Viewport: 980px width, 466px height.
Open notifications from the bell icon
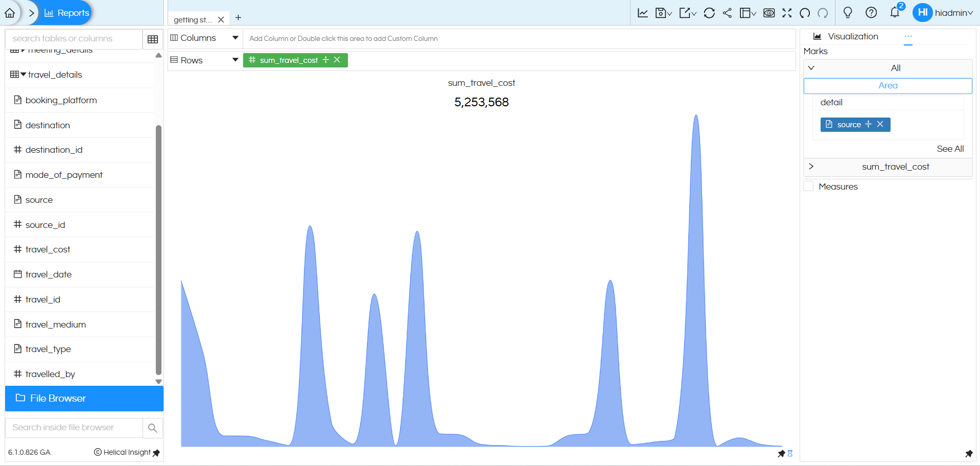pyautogui.click(x=895, y=13)
